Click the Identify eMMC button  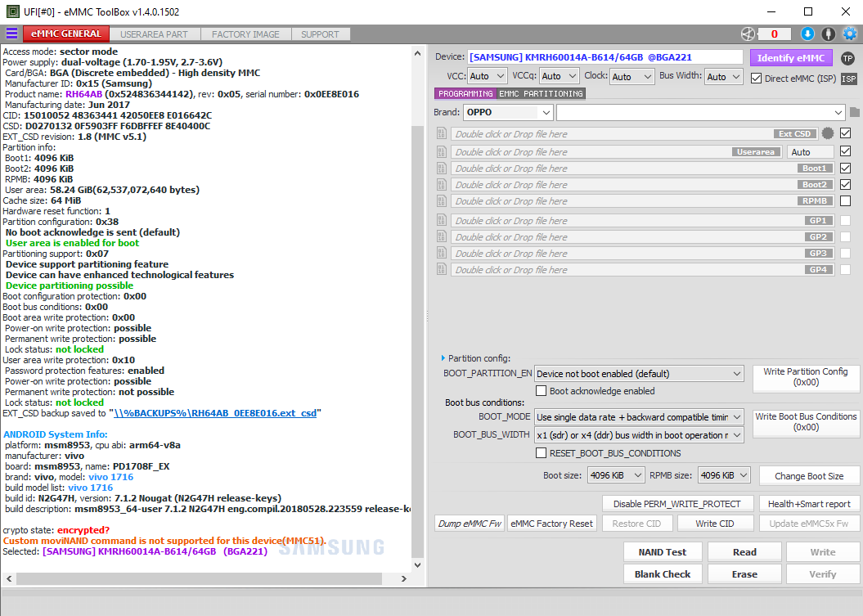(791, 58)
